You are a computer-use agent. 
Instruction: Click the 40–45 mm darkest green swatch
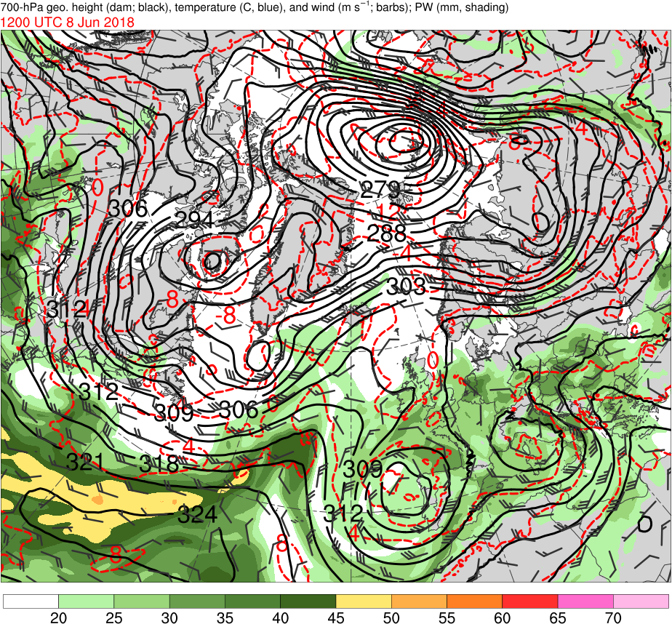click(308, 601)
